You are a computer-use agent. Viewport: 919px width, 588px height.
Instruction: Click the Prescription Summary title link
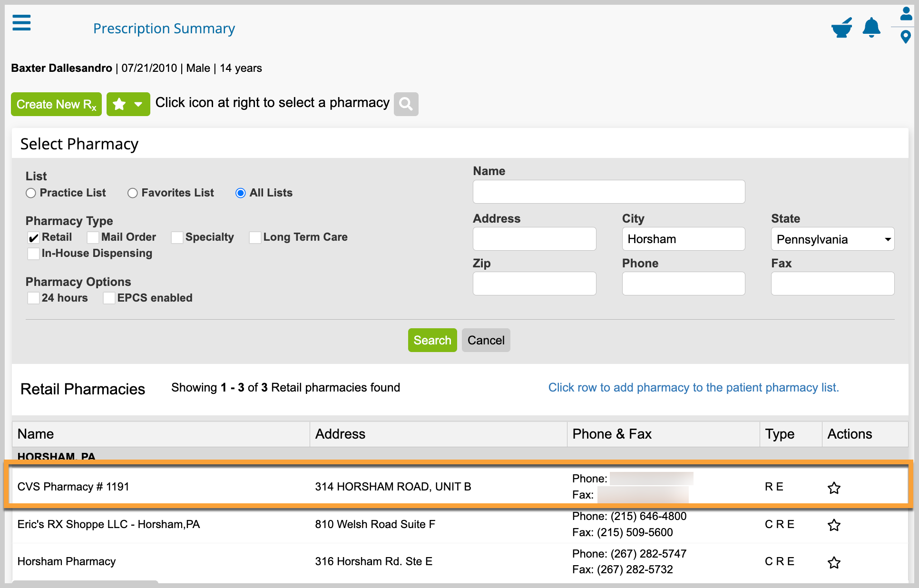[x=164, y=29]
